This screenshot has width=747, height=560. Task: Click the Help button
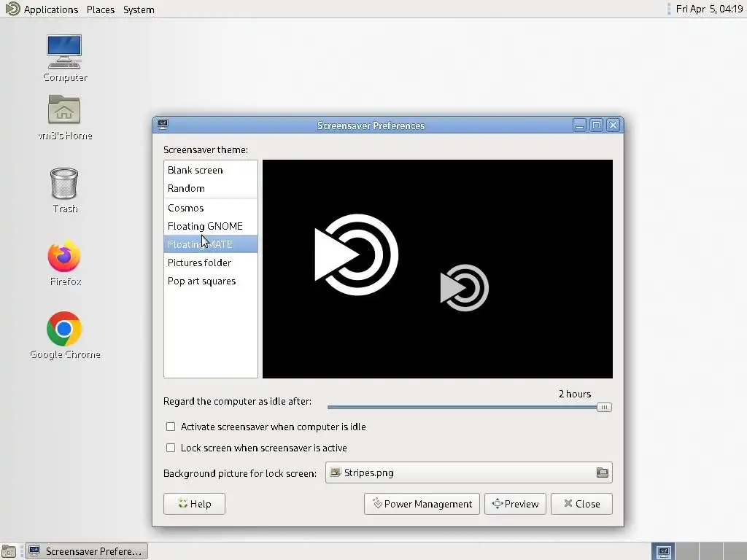point(194,504)
